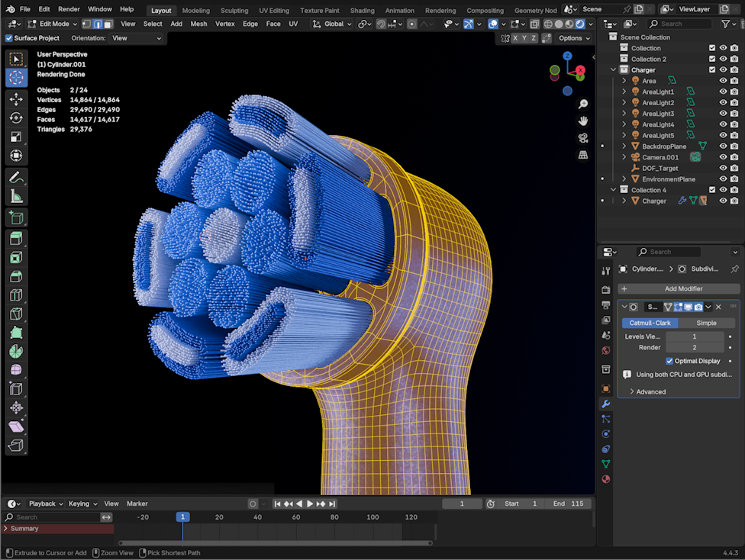The width and height of the screenshot is (745, 560).
Task: Open the Global transform orientation dropdown
Action: click(338, 24)
